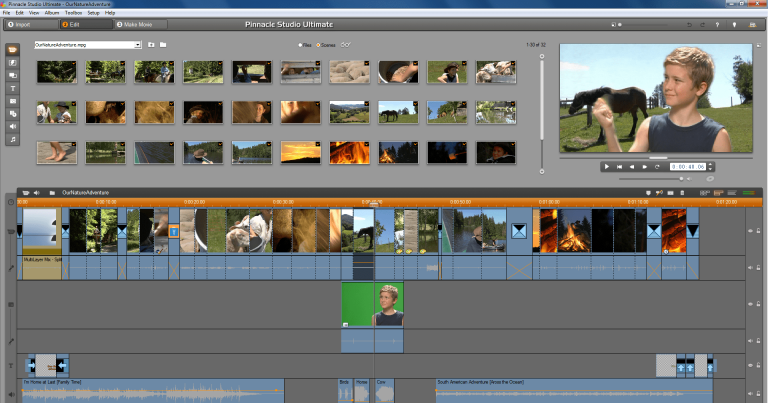This screenshot has width=768, height=403.
Task: Mute the overlay audio track
Action: 750,340
